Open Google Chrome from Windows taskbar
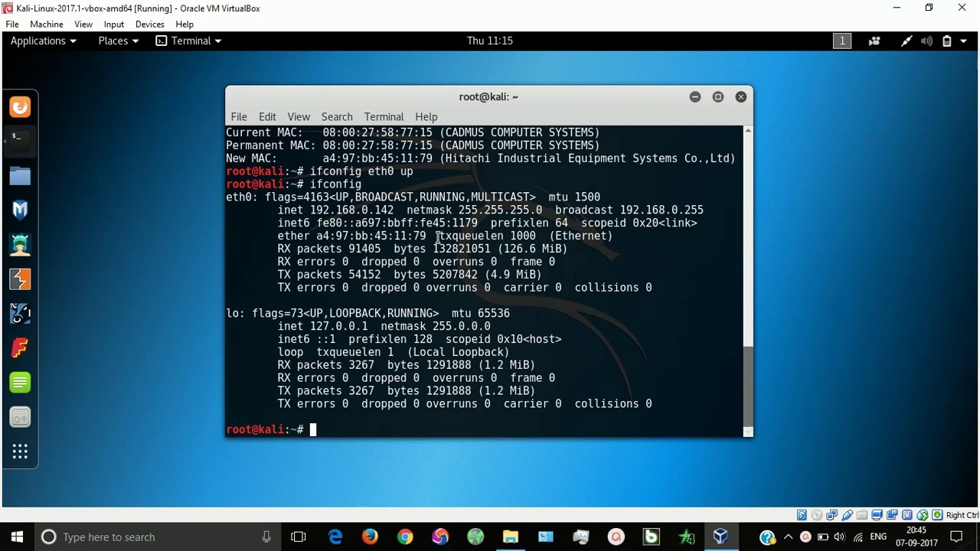 pyautogui.click(x=405, y=537)
